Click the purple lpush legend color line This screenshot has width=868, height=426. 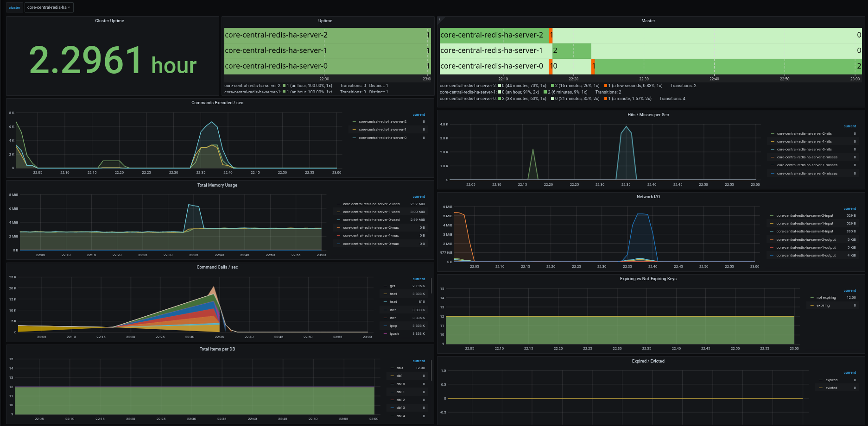tap(385, 334)
